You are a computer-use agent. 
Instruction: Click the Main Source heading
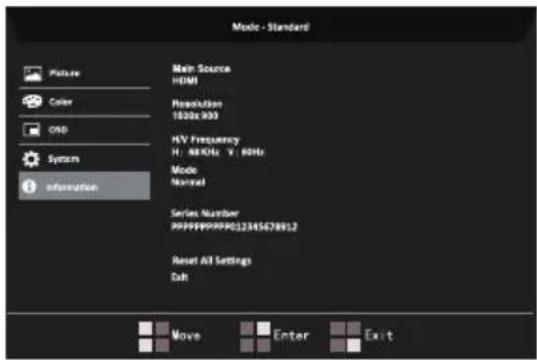coord(201,69)
